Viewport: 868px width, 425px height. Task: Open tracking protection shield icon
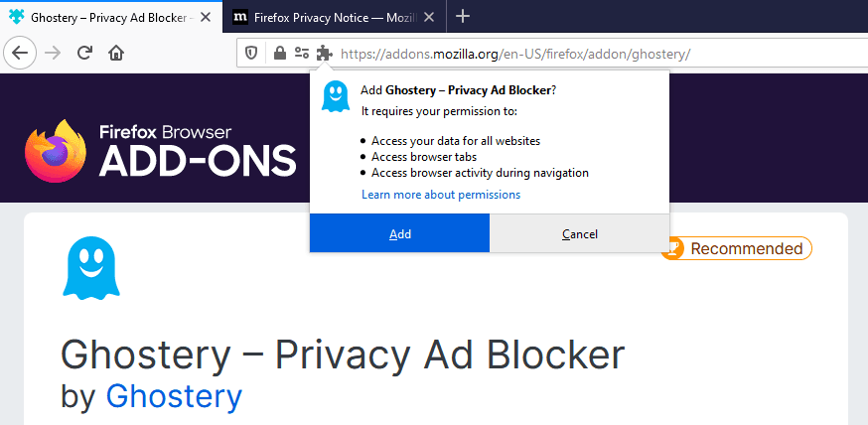tap(252, 53)
